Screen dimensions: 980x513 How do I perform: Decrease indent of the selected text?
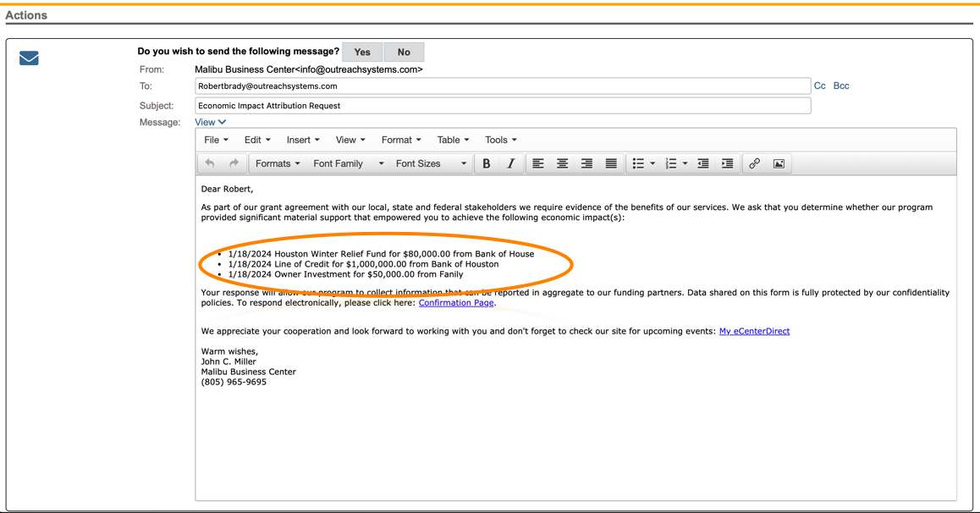[703, 163]
